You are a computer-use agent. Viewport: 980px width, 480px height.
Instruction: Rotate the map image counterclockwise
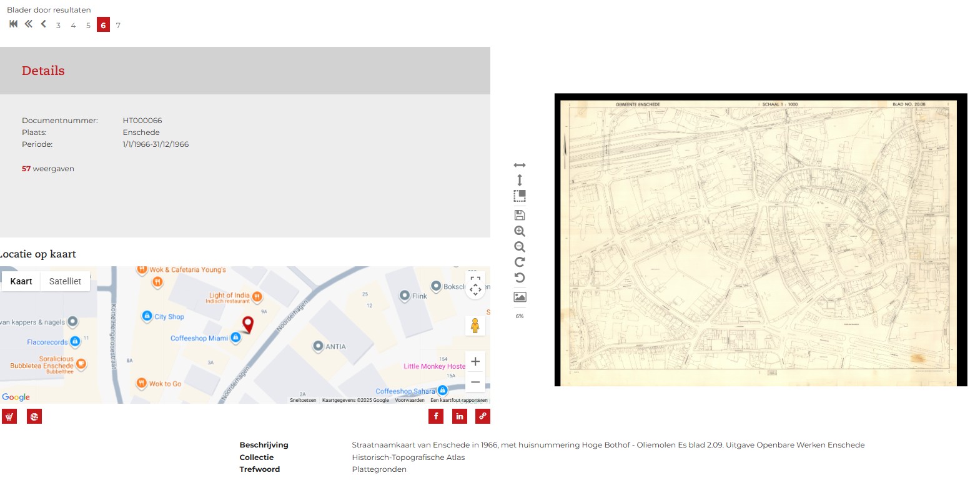click(x=519, y=278)
